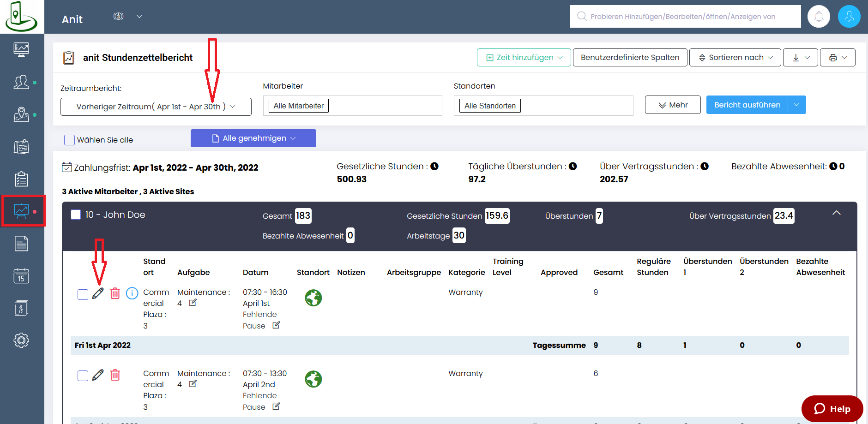Image resolution: width=868 pixels, height=424 pixels.
Task: Open the reports chart icon in sidebar
Action: [21, 211]
